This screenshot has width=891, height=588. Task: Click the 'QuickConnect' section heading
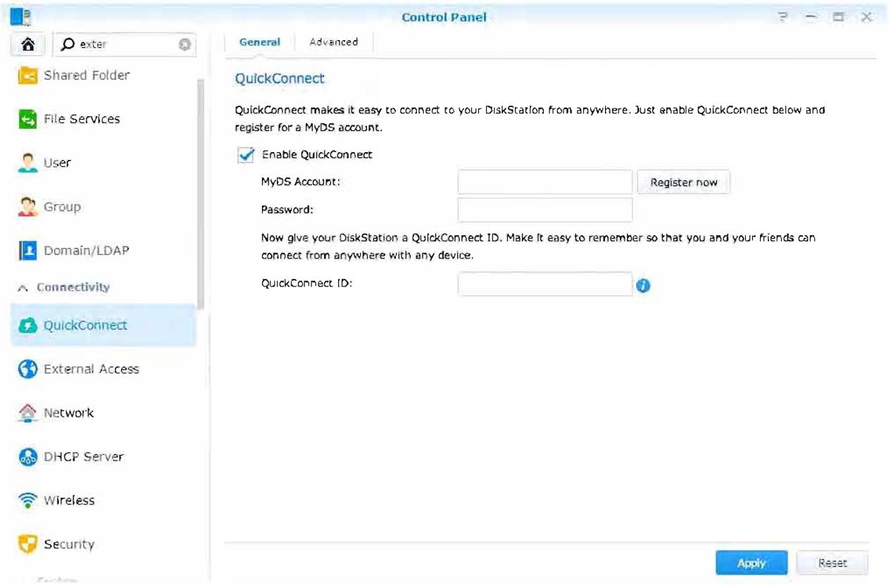pos(280,79)
